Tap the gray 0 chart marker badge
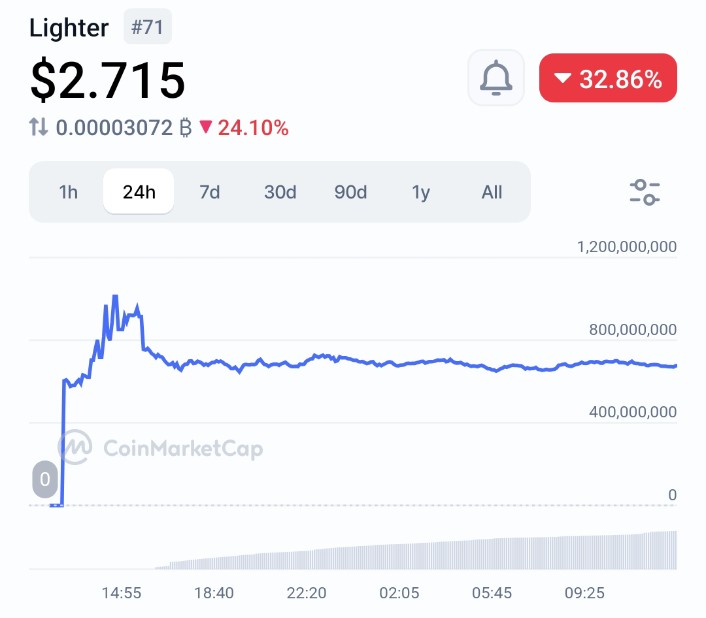Screen dimensions: 706x618 point(44,480)
